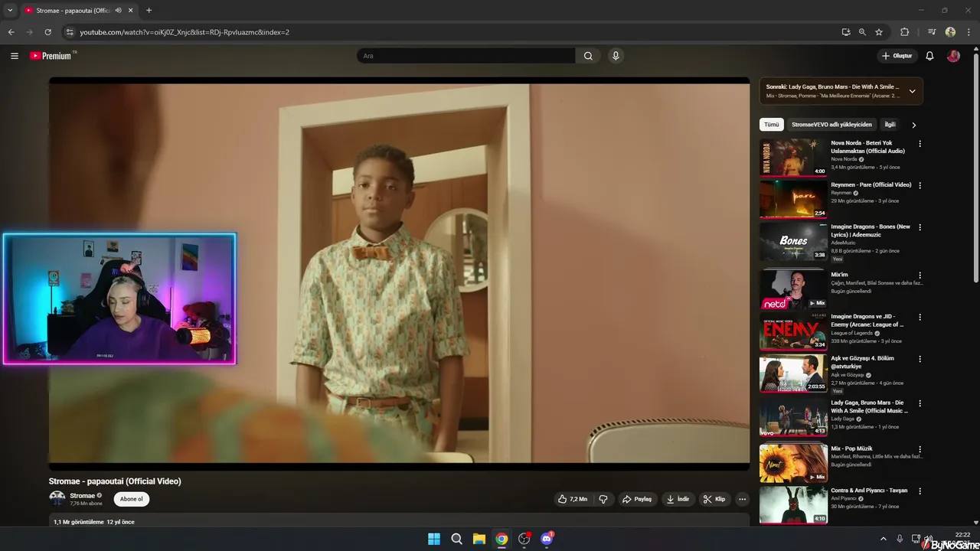
Task: Open Aşk ve Gözyaşı 4. Bölüm title
Action: pos(863,362)
